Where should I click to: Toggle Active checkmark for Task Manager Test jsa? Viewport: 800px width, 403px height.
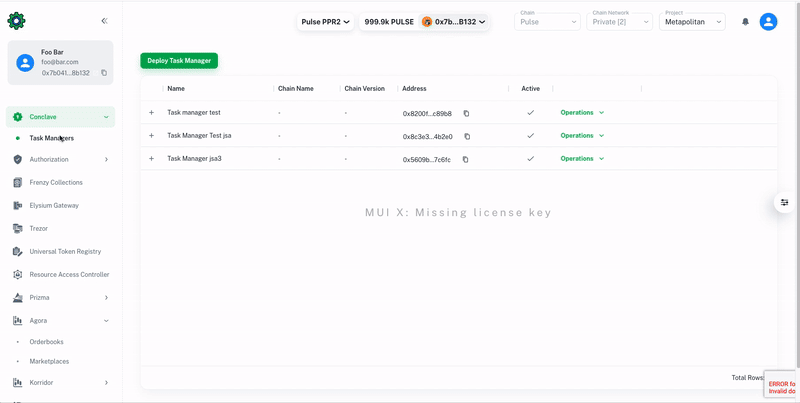(530, 136)
